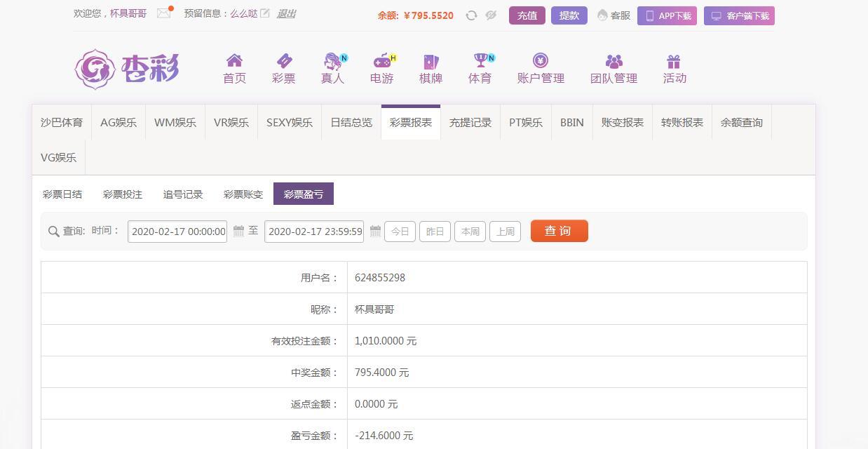
Task: Click APP下载 download button
Action: coord(667,15)
